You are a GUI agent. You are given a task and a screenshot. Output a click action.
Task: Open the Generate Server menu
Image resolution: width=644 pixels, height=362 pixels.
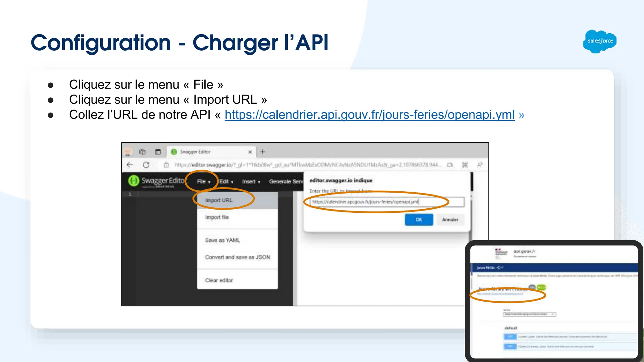pyautogui.click(x=286, y=182)
